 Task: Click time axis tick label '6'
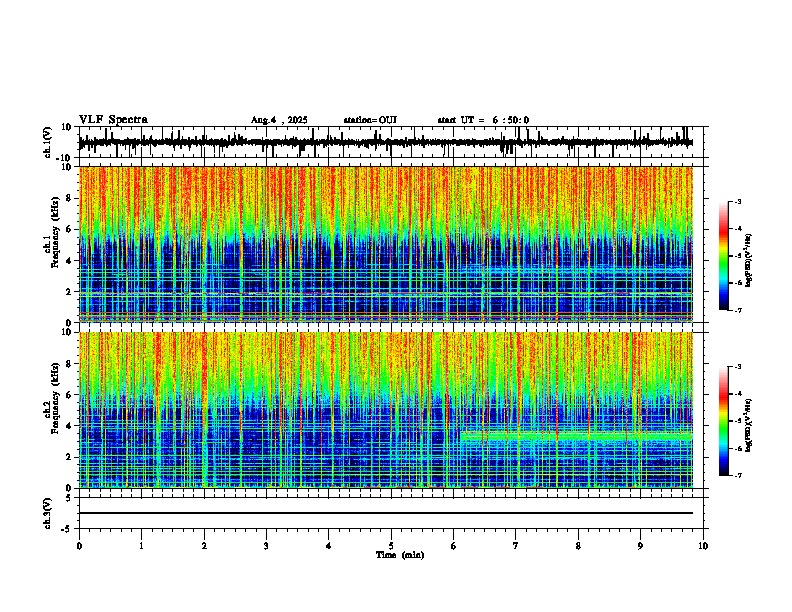453,546
